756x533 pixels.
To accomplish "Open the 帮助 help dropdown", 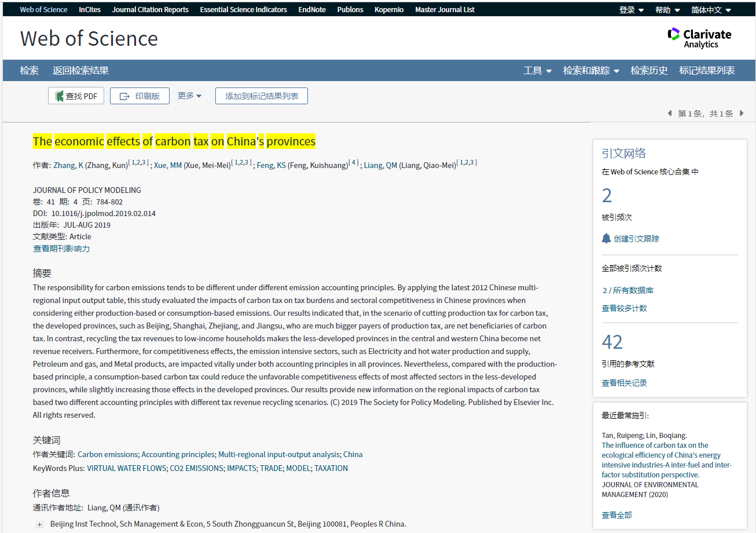I will tap(667, 10).
